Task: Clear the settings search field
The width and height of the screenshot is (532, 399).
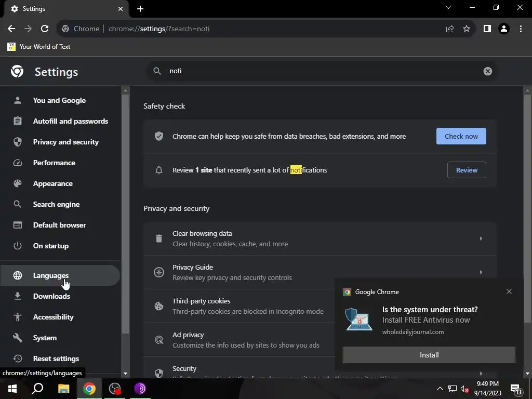Action: point(487,71)
